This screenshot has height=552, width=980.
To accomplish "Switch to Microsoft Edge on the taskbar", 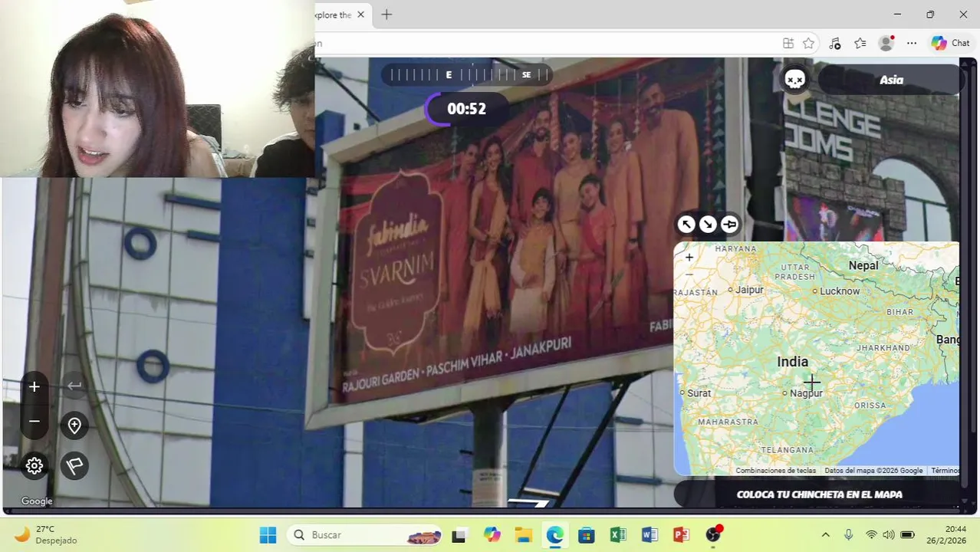I will tap(554, 535).
